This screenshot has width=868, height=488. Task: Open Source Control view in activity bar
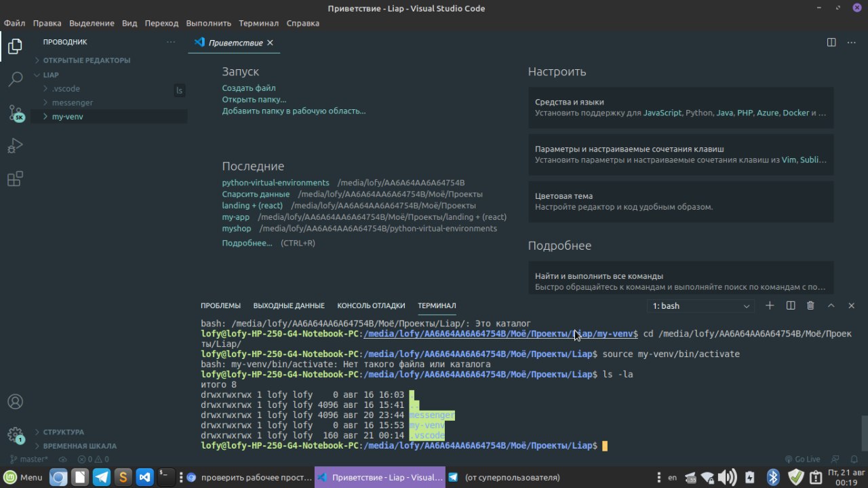point(15,113)
